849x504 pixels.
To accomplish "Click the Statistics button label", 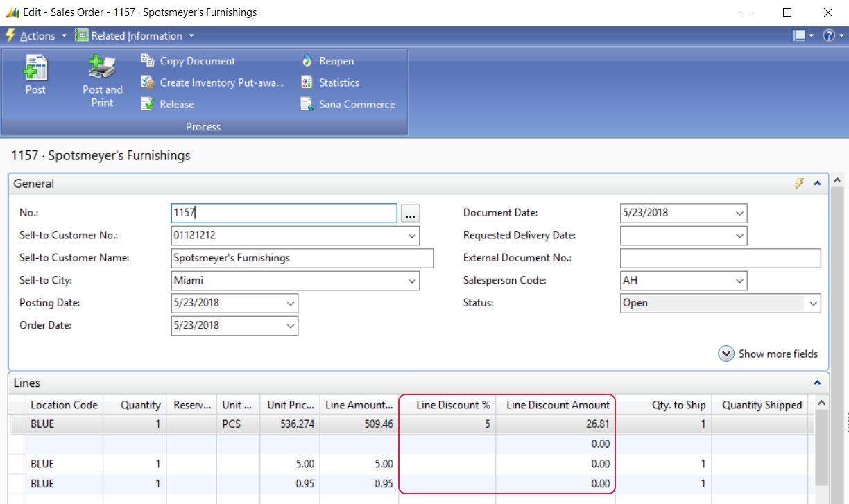I will 339,82.
